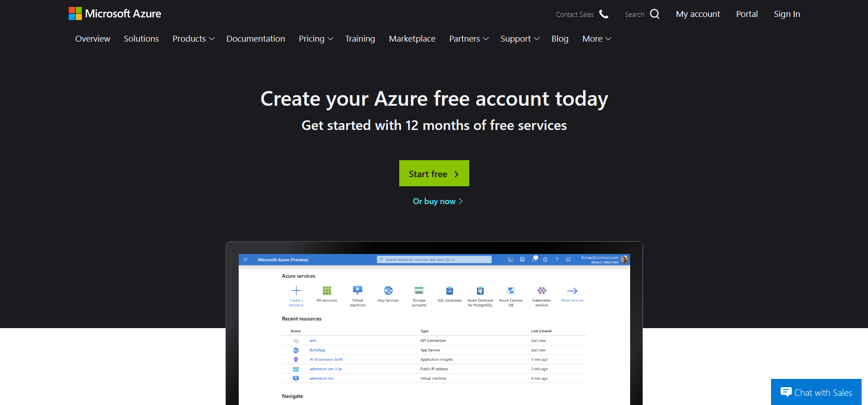
Task: Open the Marketplace nav item
Action: coord(412,39)
